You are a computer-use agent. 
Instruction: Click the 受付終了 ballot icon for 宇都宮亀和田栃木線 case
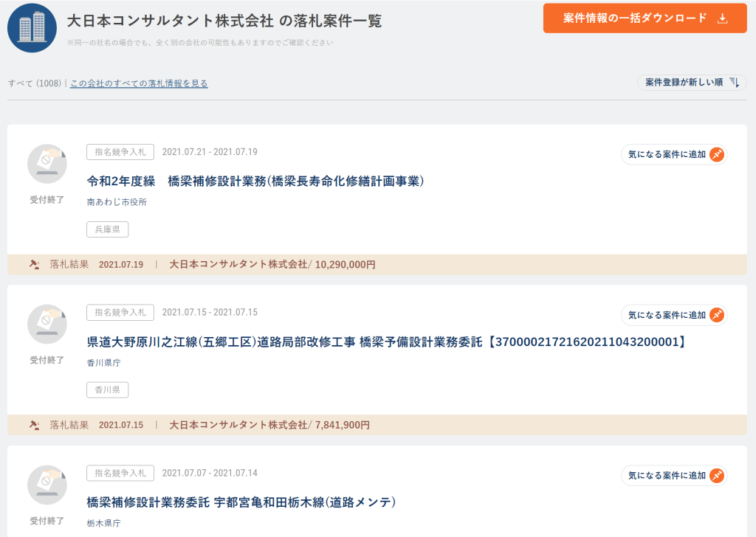tap(47, 485)
